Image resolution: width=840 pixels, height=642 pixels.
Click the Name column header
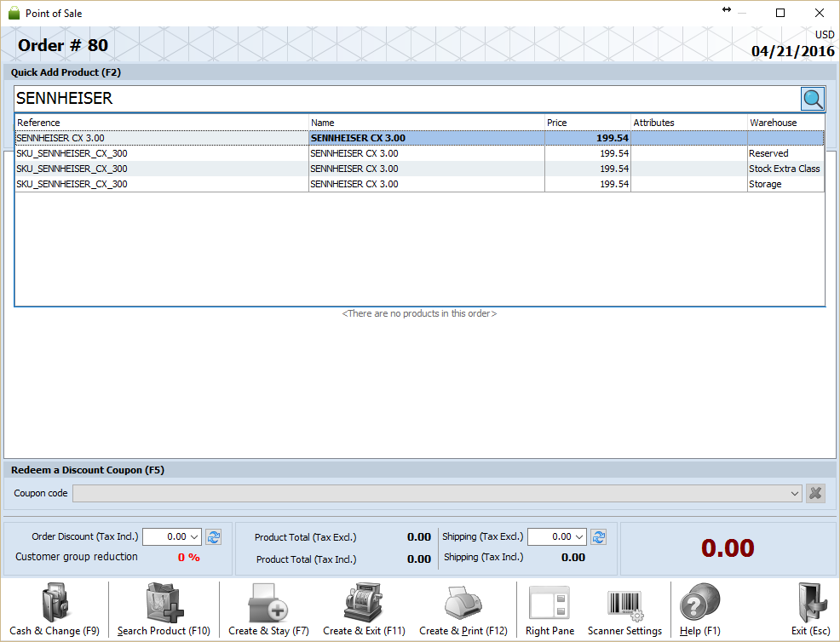(427, 123)
